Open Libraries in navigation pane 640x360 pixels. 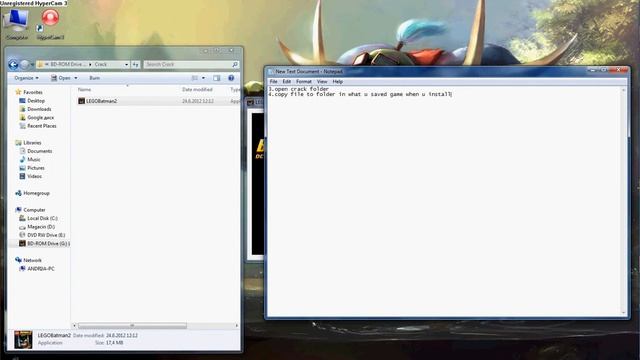click(32, 143)
